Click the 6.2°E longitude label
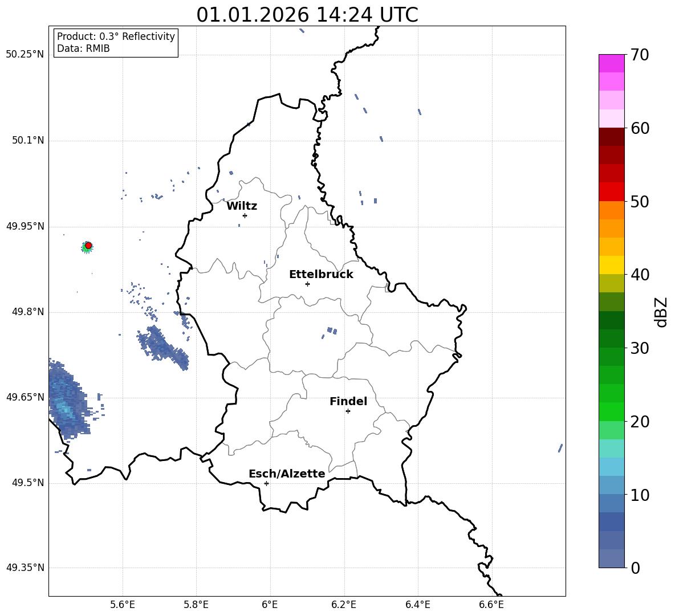Viewport: 675px width, 616px height. pyautogui.click(x=344, y=605)
